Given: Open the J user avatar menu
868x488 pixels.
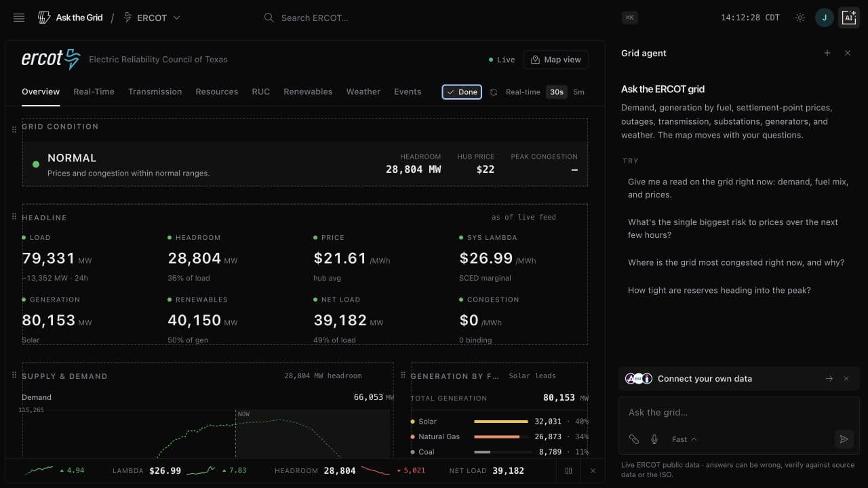Looking at the screenshot, I should [x=825, y=18].
